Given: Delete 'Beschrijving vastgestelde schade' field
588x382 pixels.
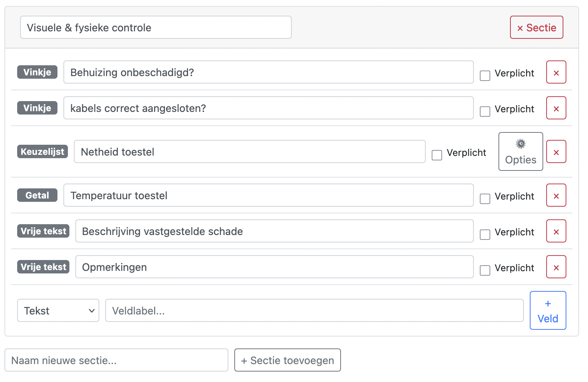Looking at the screenshot, I should (x=556, y=231).
